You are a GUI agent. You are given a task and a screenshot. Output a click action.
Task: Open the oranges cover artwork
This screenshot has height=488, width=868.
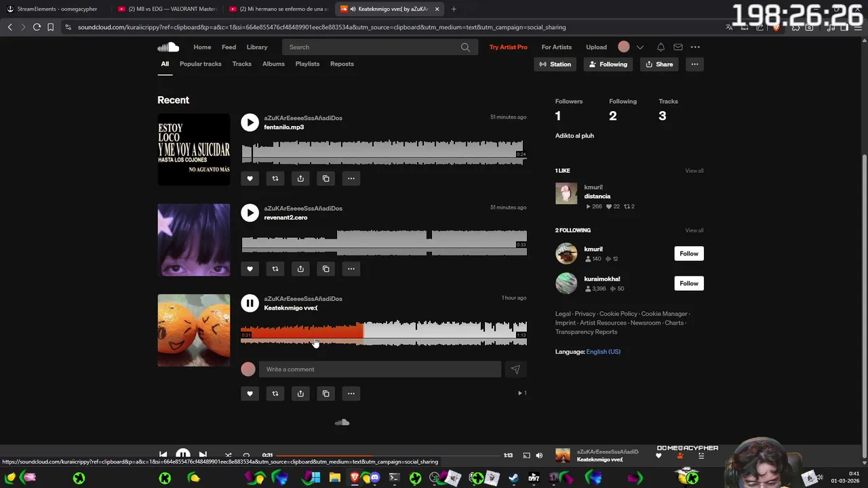point(194,330)
